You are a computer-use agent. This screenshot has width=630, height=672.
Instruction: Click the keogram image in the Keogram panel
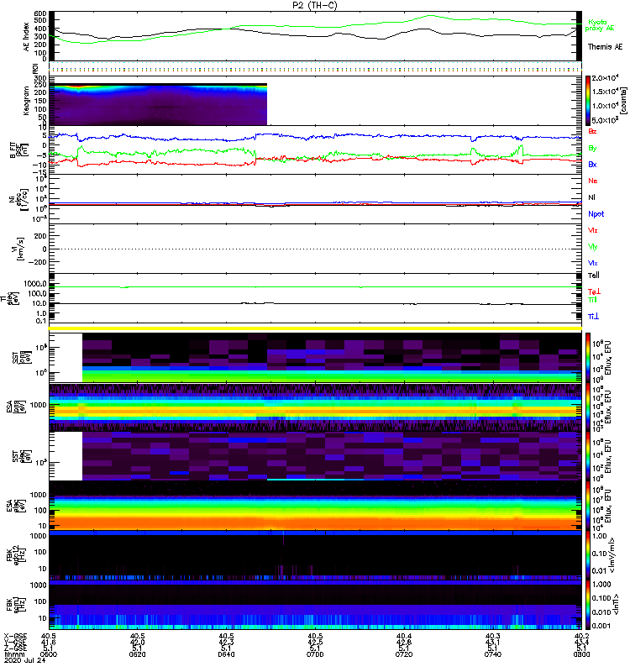[158, 104]
